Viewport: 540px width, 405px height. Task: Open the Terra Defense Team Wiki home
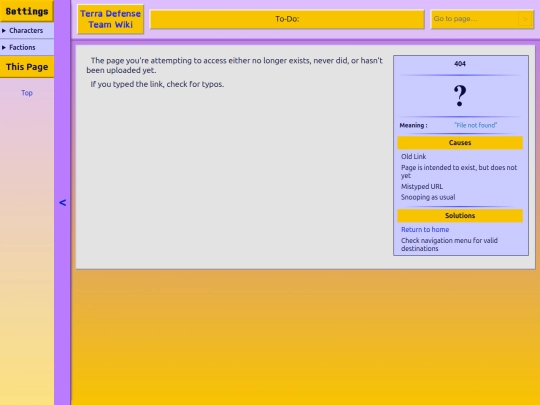(x=111, y=19)
